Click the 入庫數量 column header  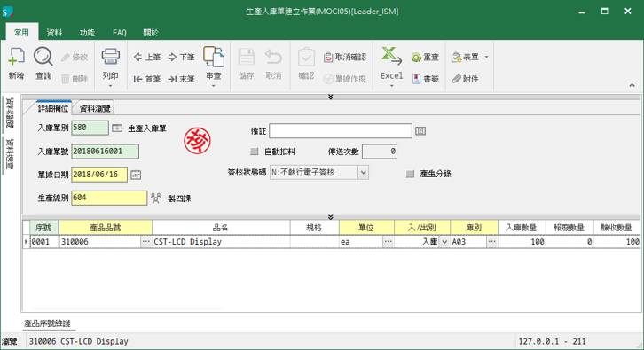(x=522, y=228)
